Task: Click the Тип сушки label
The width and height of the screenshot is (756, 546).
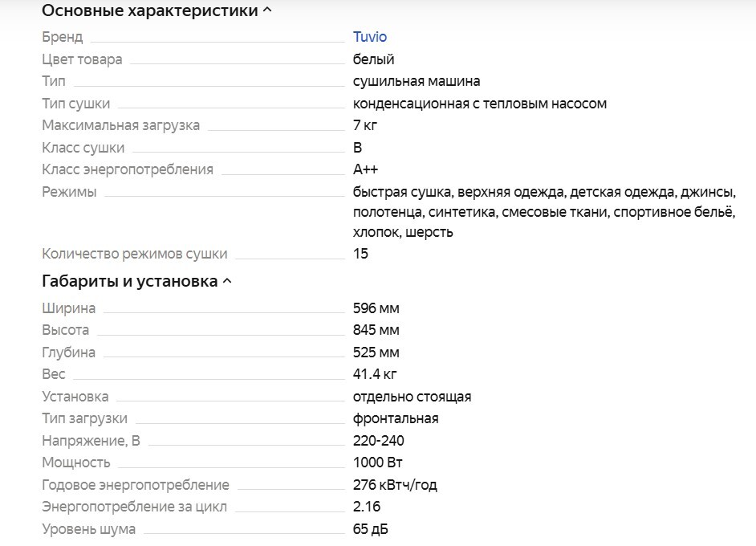Action: 76,104
